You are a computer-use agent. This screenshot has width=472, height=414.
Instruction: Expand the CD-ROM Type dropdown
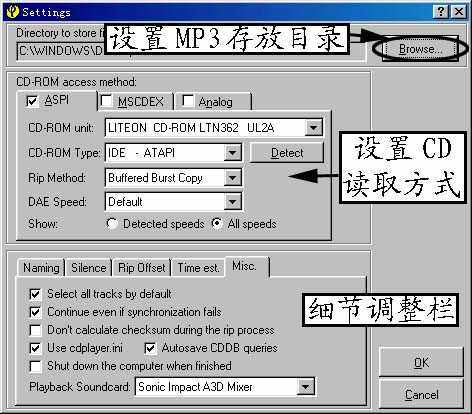[x=232, y=153]
